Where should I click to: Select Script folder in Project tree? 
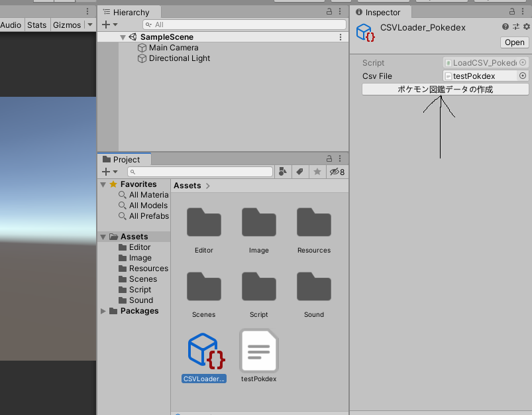(x=134, y=289)
